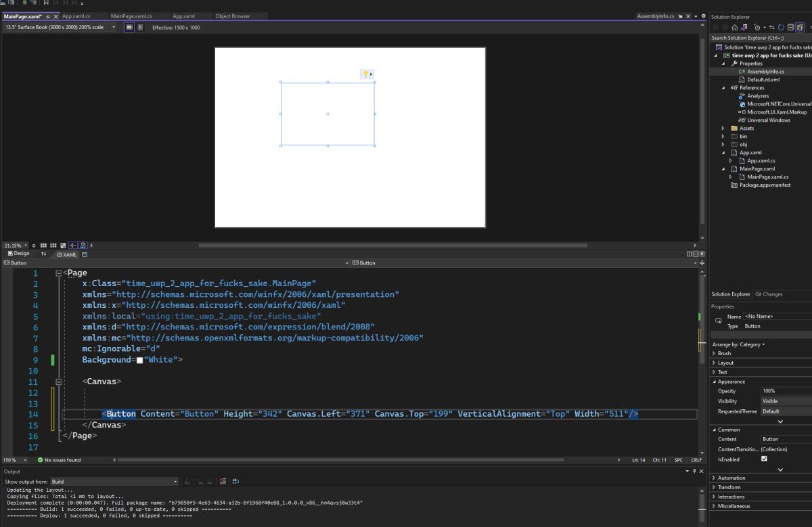812x527 pixels.
Task: Click the split editor icon above code scrollbar
Action: pyautogui.click(x=701, y=262)
